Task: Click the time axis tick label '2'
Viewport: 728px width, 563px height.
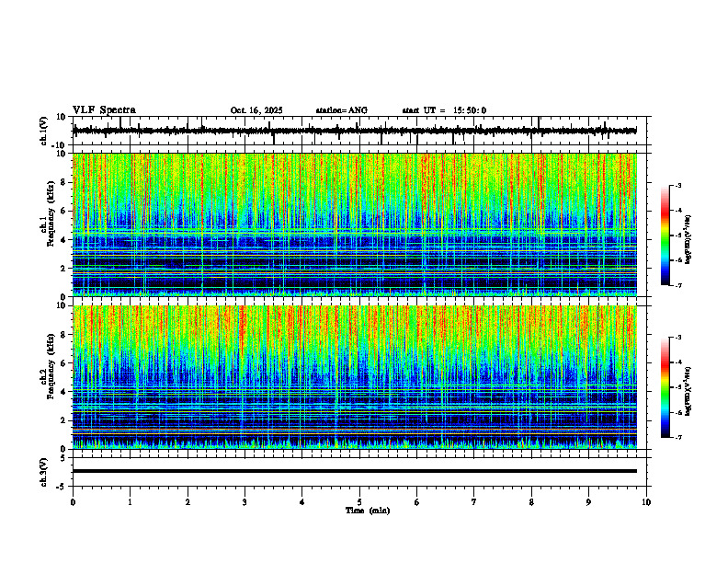Action: click(188, 502)
